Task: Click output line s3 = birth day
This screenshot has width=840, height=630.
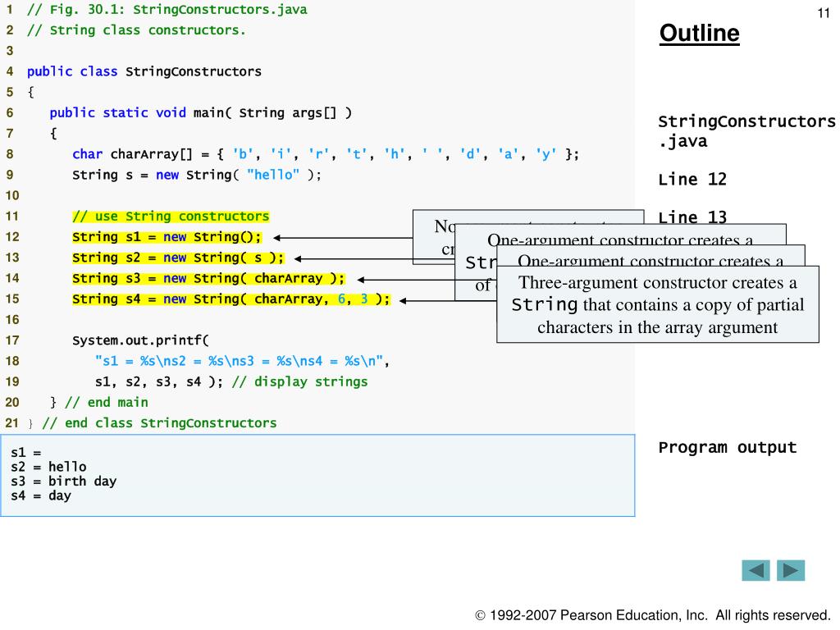Action: [63, 481]
